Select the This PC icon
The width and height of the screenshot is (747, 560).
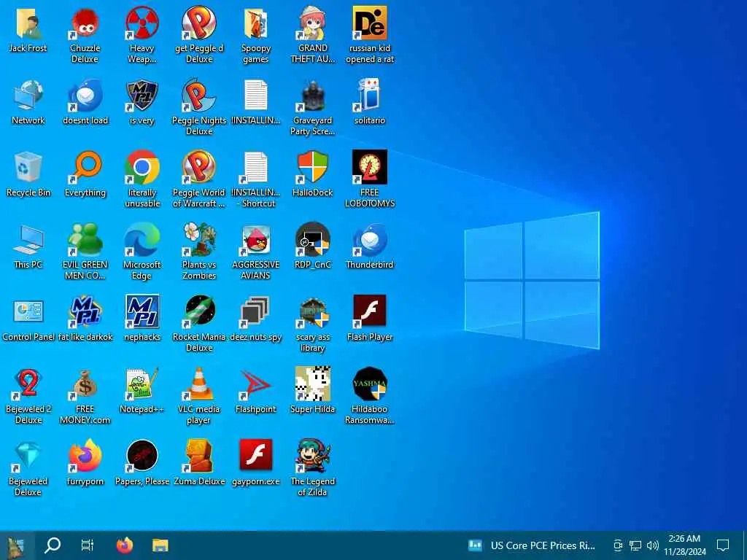[28, 239]
